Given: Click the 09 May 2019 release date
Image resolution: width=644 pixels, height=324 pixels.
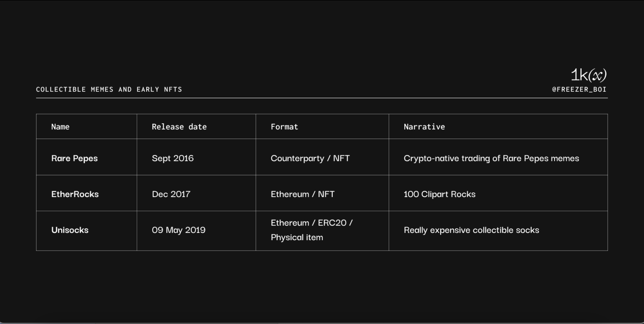Looking at the screenshot, I should tap(178, 230).
